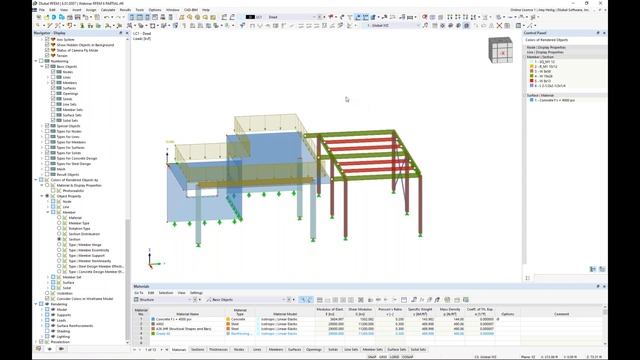Collapse the Basic Objects tree node
Screen dimensions: 640x360
[x=42, y=67]
